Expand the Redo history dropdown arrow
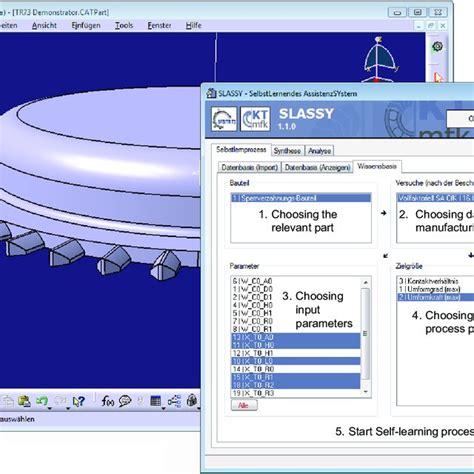474x474 pixels. [x=68, y=408]
